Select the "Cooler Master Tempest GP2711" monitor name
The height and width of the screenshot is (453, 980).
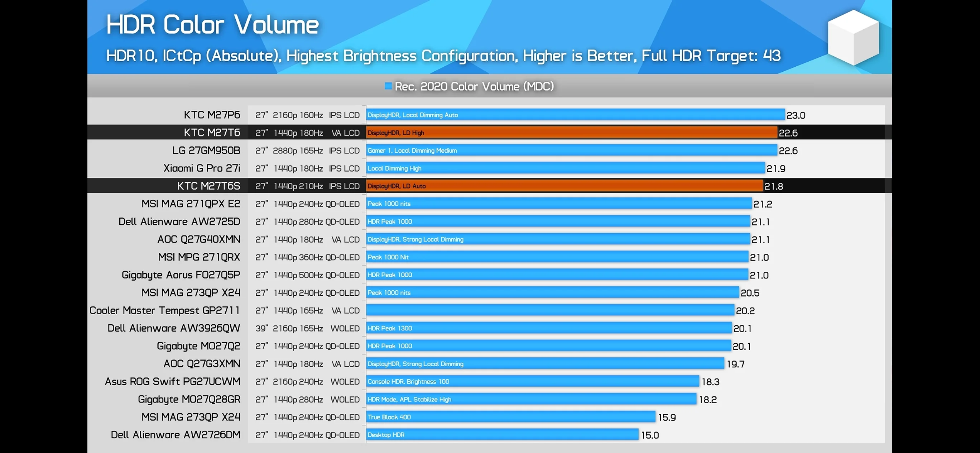click(165, 310)
